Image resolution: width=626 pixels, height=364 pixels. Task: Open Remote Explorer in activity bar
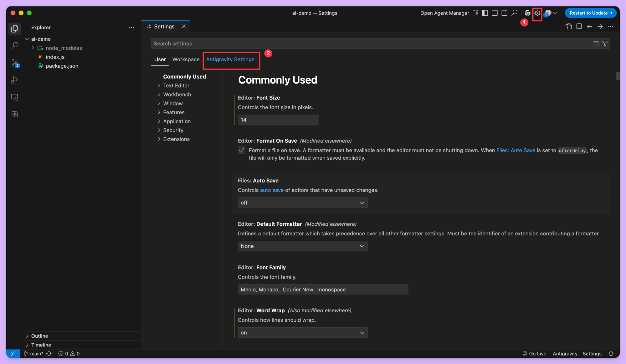point(14,97)
